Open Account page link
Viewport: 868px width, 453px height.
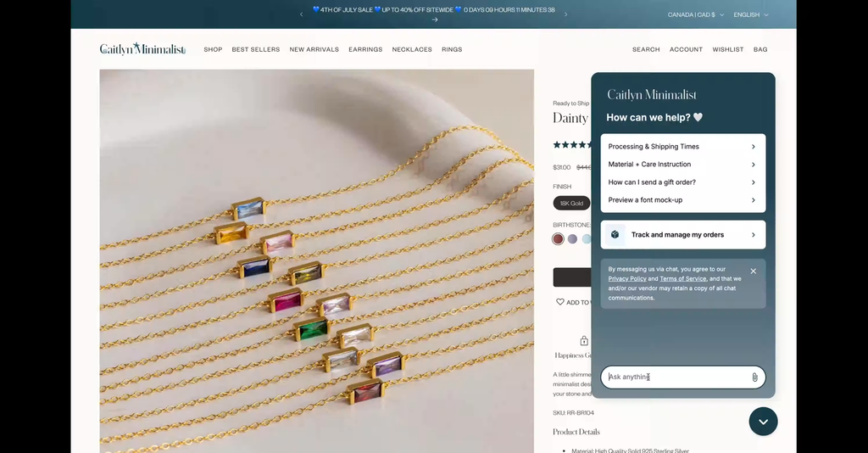pos(686,49)
